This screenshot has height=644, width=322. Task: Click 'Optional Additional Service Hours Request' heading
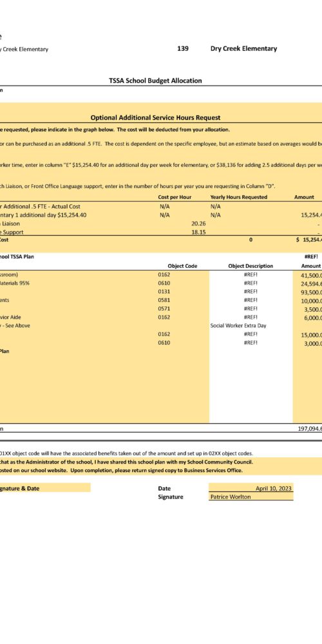click(155, 117)
